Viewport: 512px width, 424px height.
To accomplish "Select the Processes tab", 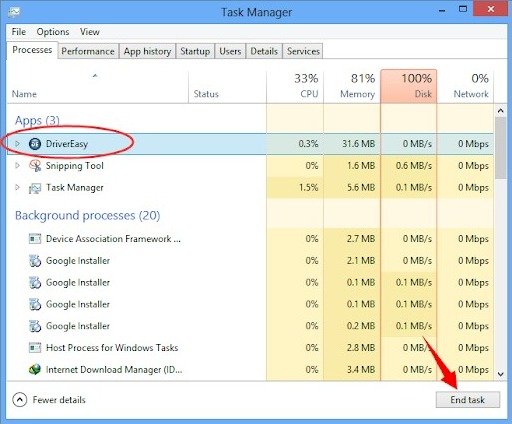I will [x=32, y=50].
